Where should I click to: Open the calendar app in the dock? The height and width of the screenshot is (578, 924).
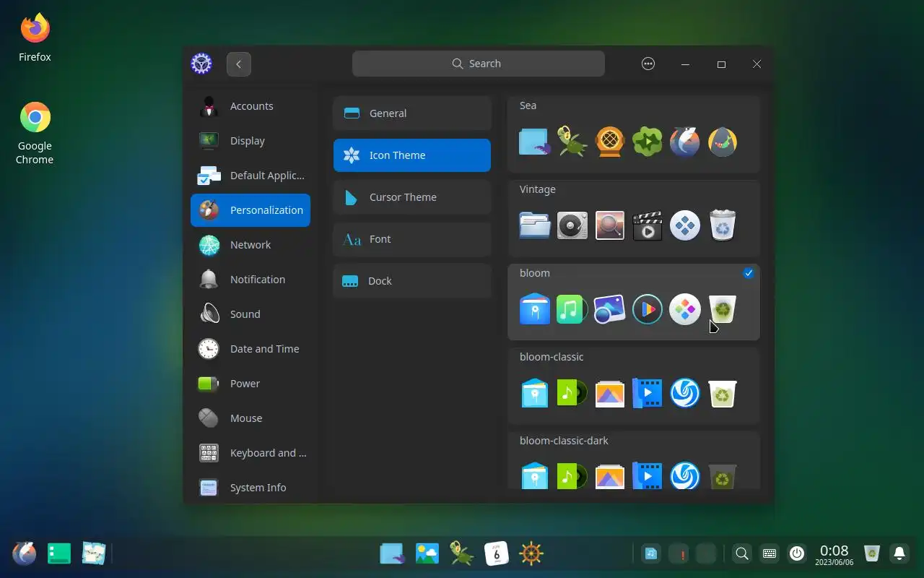(x=497, y=554)
